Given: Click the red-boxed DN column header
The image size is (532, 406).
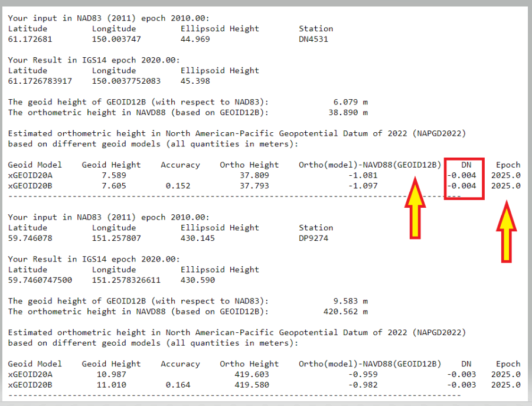Looking at the screenshot, I should 466,165.
